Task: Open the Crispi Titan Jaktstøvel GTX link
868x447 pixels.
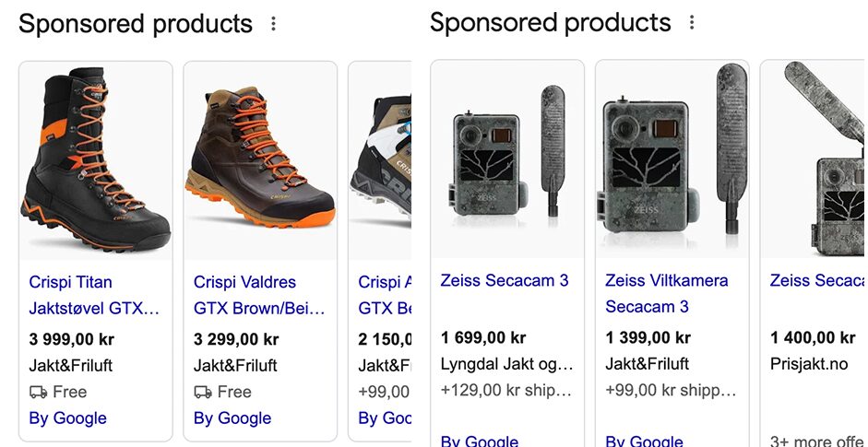Action: (94, 295)
